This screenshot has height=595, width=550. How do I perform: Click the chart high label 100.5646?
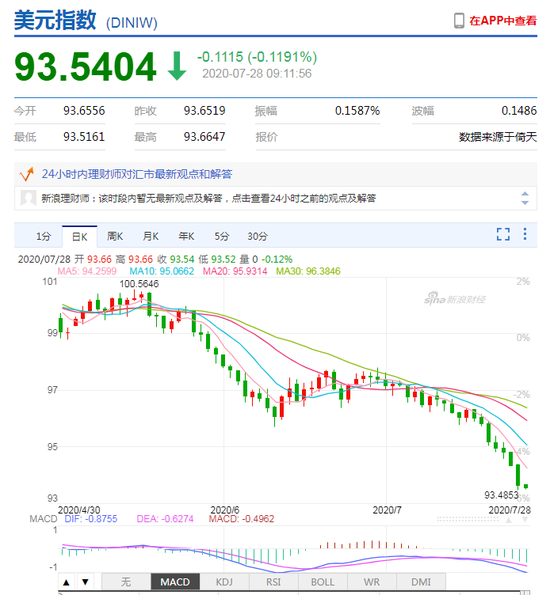click(x=139, y=284)
